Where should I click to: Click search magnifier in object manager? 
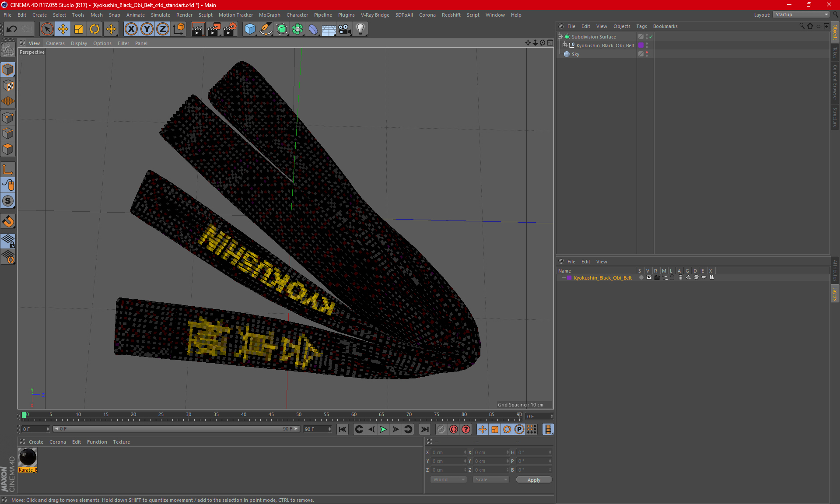pos(801,26)
